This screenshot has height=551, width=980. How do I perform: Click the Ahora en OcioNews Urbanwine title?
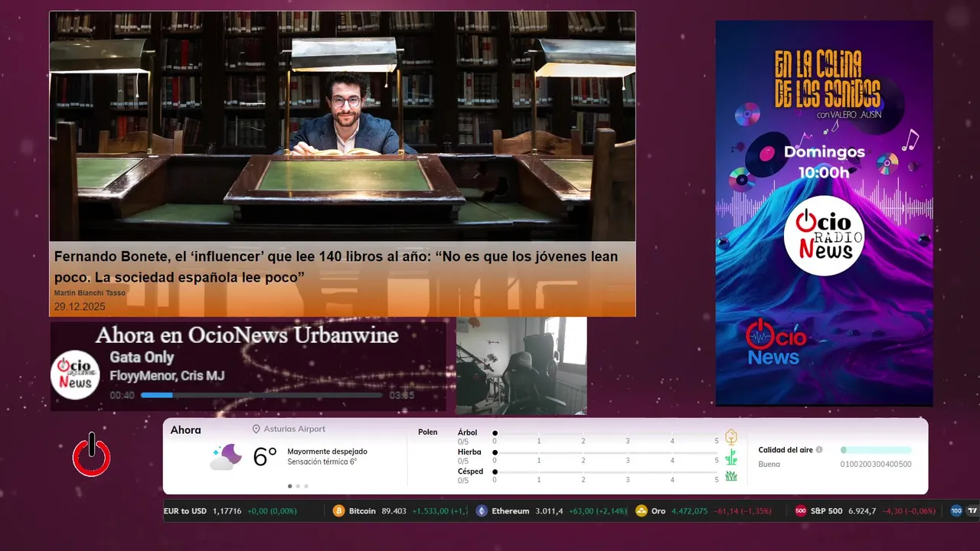coord(247,335)
